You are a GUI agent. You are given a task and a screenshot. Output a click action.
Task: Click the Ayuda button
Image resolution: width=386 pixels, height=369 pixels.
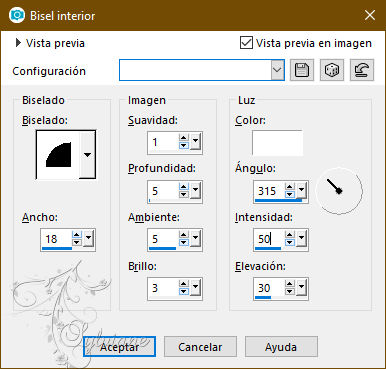click(281, 347)
